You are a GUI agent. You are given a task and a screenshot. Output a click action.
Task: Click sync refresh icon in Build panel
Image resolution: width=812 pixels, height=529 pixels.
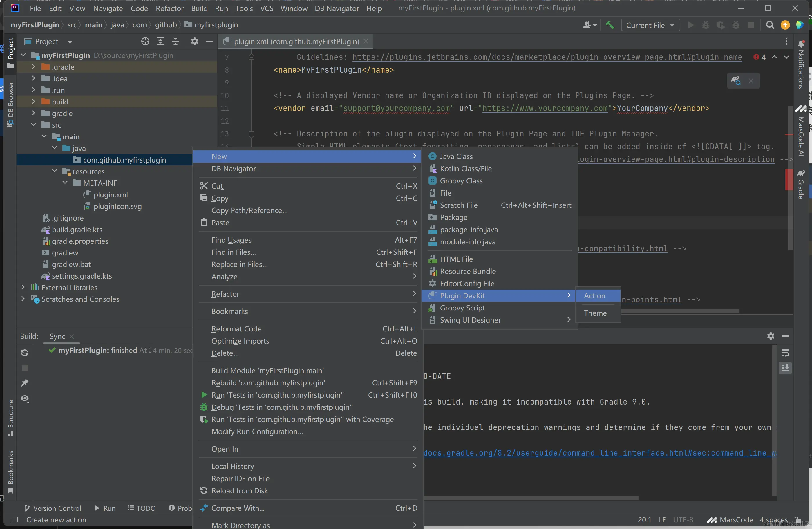(x=25, y=353)
